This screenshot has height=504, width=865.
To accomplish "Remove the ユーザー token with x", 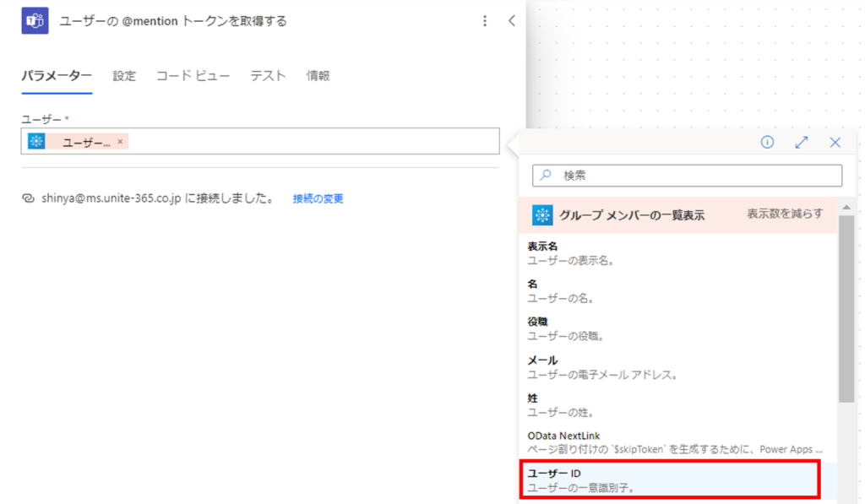I will coord(120,142).
